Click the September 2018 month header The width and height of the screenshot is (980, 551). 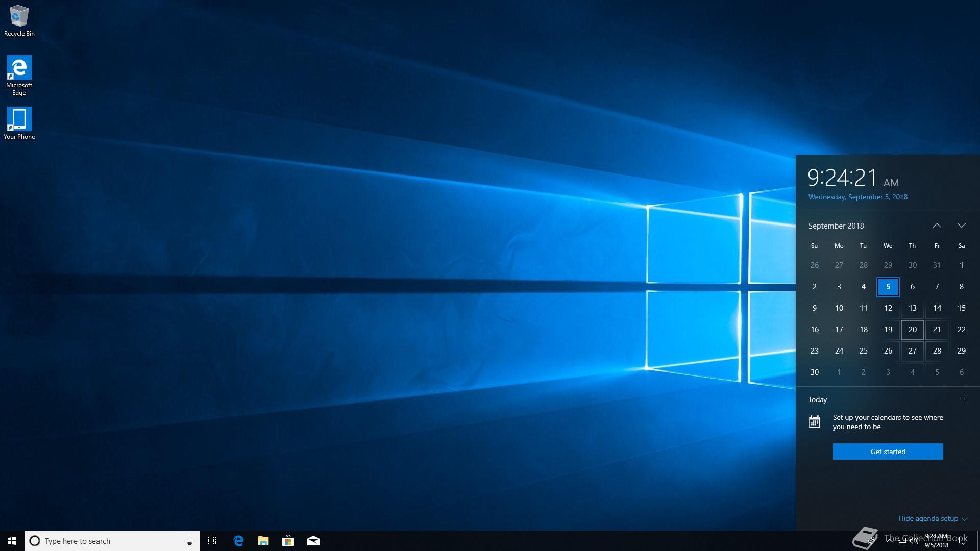coord(836,226)
